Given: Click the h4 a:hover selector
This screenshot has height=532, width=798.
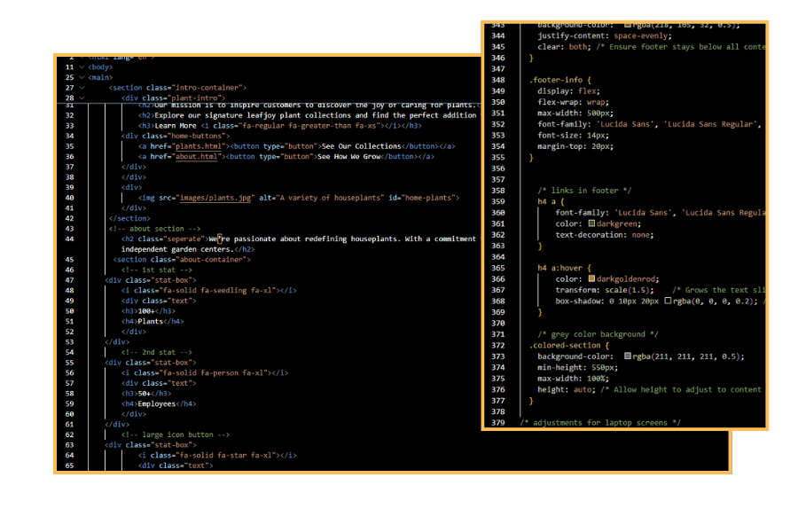Looking at the screenshot, I should (565, 268).
